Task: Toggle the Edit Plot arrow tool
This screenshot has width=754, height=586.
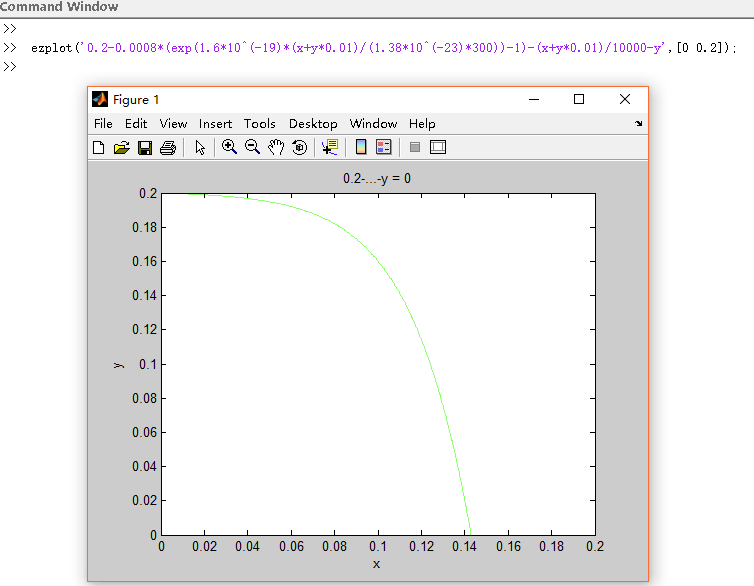Action: (x=200, y=148)
